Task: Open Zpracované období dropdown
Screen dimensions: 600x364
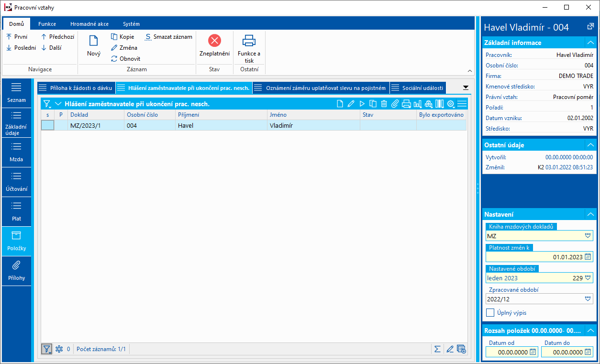Action: pos(588,299)
